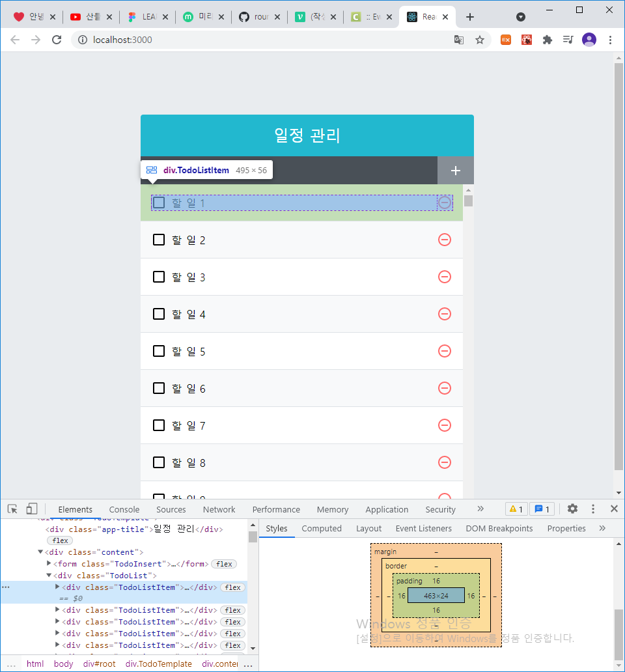Click the DevTools messages count badge
The width and height of the screenshot is (625, 672).
tap(542, 509)
